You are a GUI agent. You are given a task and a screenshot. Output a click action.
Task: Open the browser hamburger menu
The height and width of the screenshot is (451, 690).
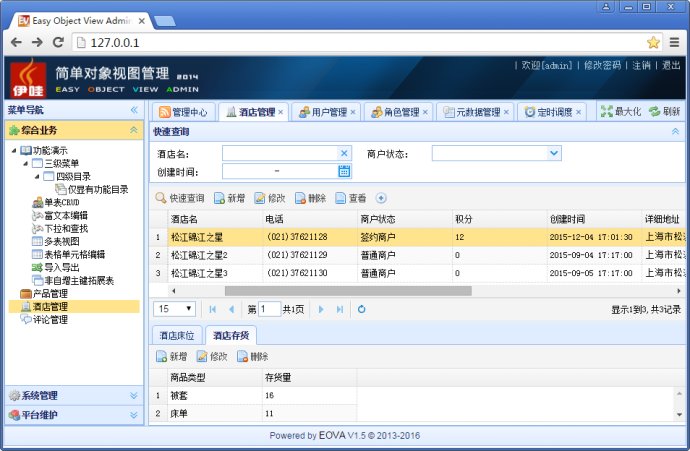click(674, 42)
